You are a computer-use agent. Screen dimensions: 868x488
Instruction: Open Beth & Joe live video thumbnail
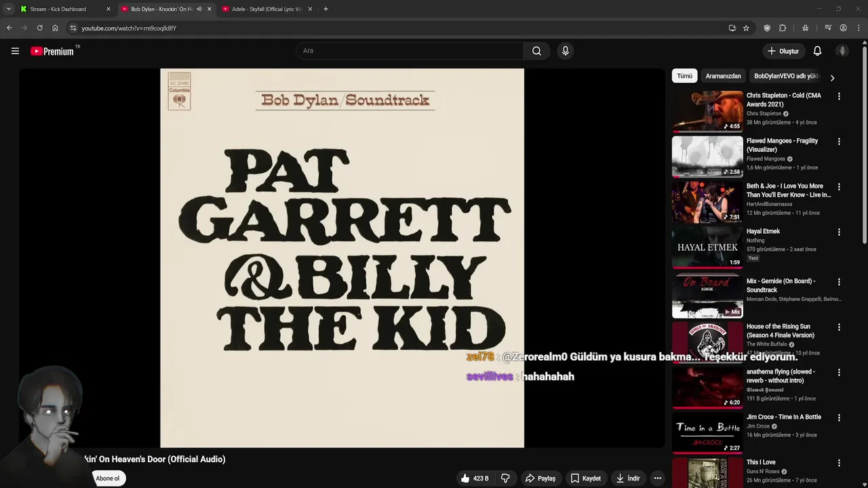coord(707,202)
